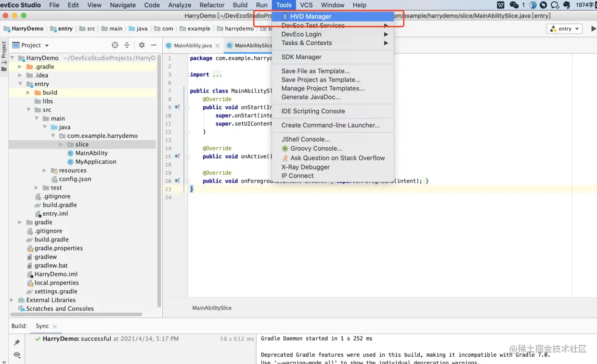Select MyApplication class in tree

pos(96,162)
